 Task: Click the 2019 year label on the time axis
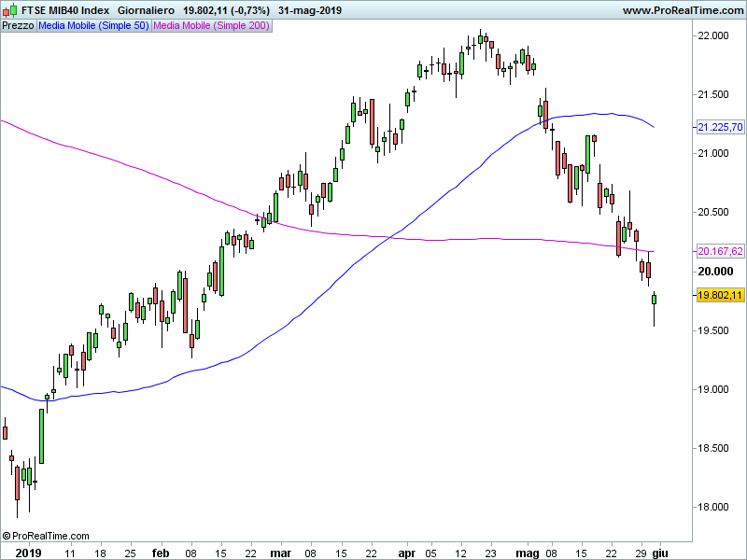(x=28, y=553)
